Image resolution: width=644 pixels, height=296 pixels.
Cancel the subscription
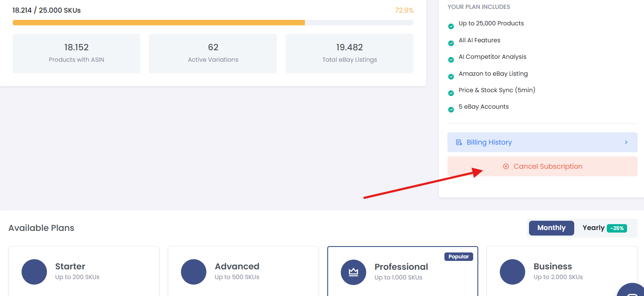tap(542, 166)
